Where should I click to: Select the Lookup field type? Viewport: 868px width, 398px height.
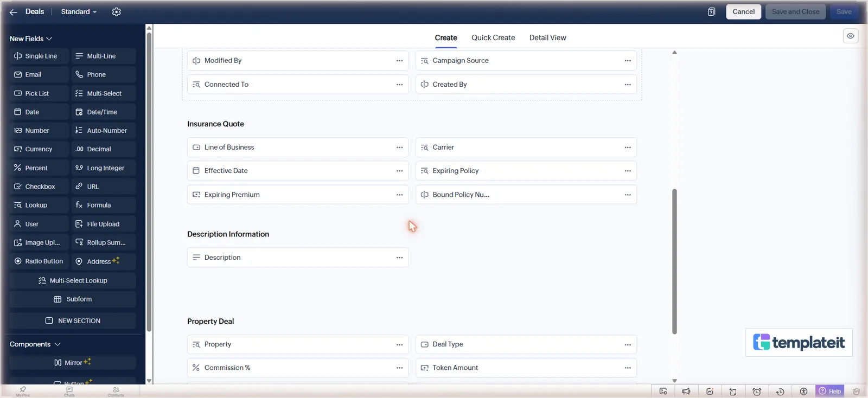coord(39,205)
